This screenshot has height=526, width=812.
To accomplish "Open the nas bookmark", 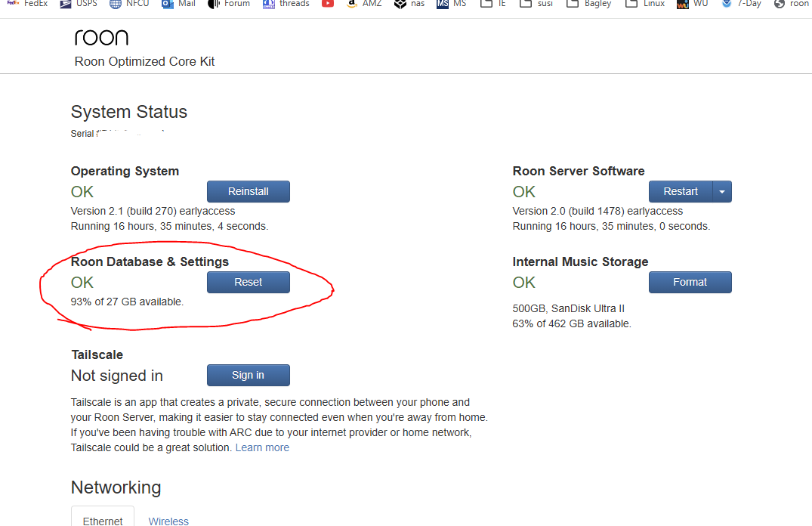I will [409, 4].
